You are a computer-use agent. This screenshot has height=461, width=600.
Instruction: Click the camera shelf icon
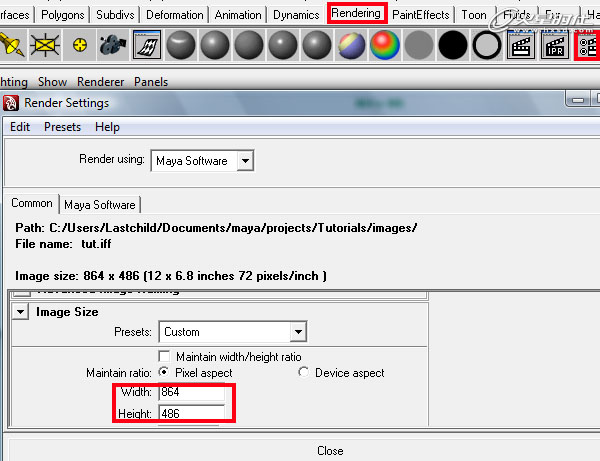click(x=112, y=46)
